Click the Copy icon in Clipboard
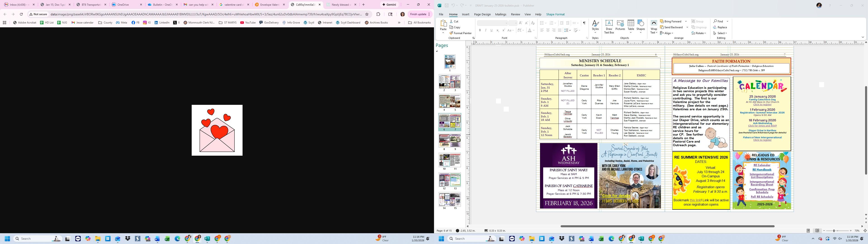This screenshot has width=868, height=244. pos(451,27)
